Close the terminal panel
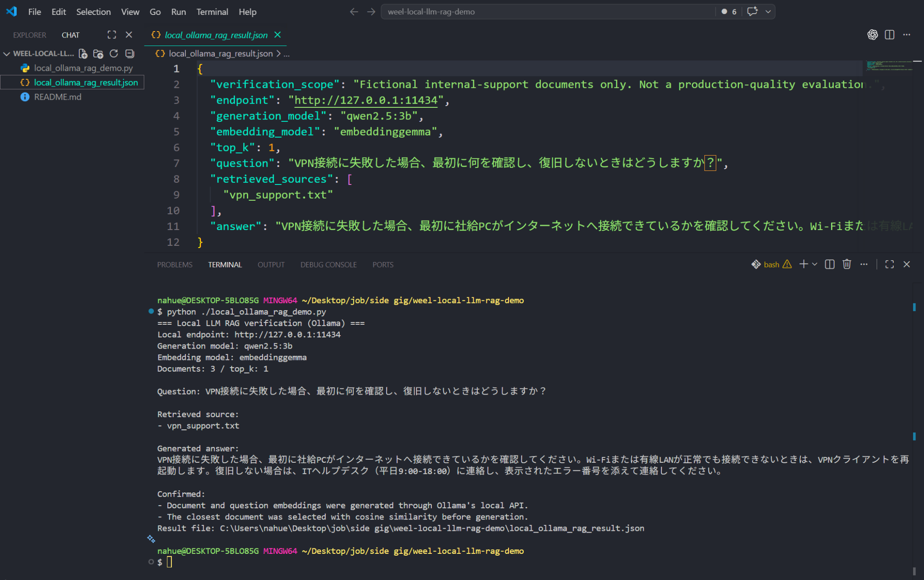Viewport: 924px width, 580px height. pyautogui.click(x=907, y=264)
